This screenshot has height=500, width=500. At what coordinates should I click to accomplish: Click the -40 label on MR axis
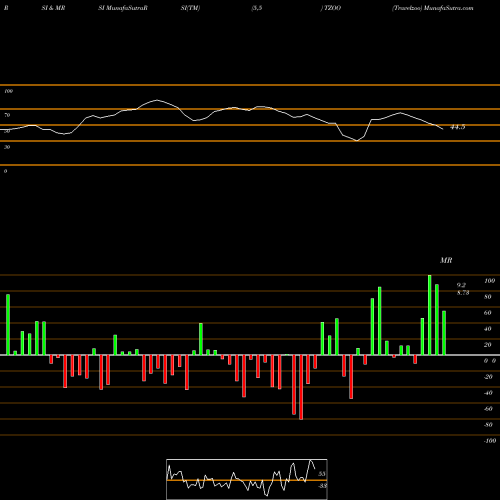tap(488, 393)
